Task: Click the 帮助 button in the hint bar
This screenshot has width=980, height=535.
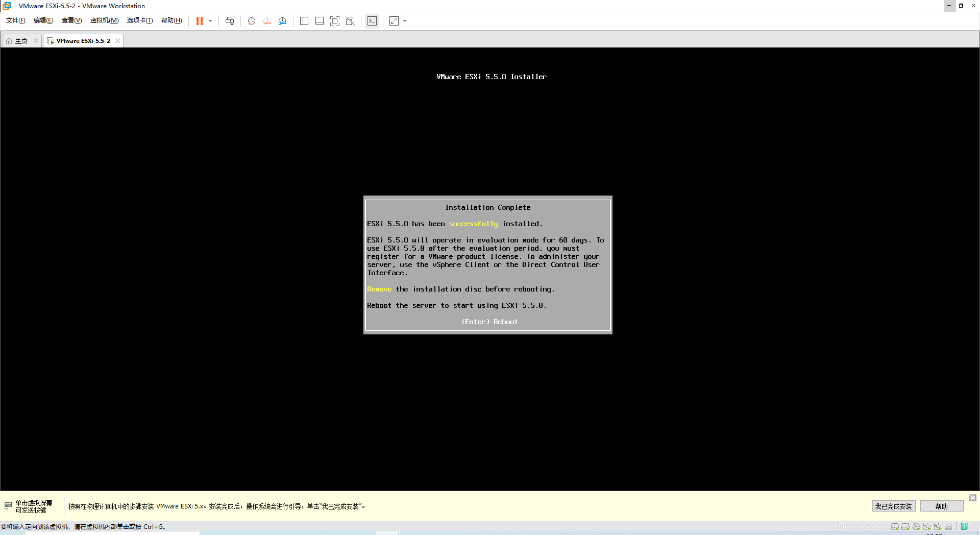Action: pos(941,506)
